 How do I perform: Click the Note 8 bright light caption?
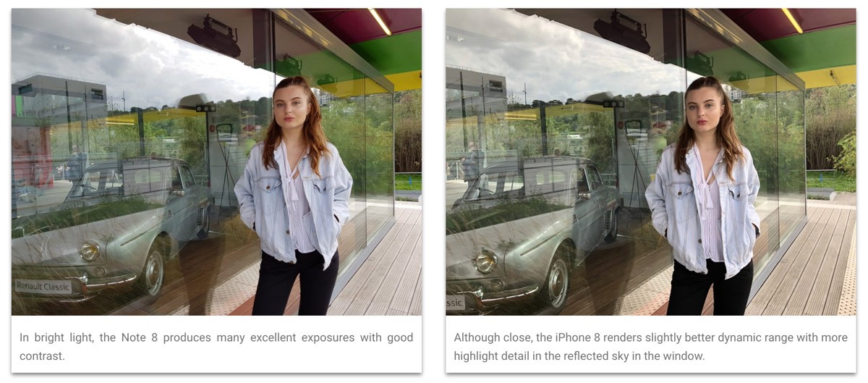[216, 346]
